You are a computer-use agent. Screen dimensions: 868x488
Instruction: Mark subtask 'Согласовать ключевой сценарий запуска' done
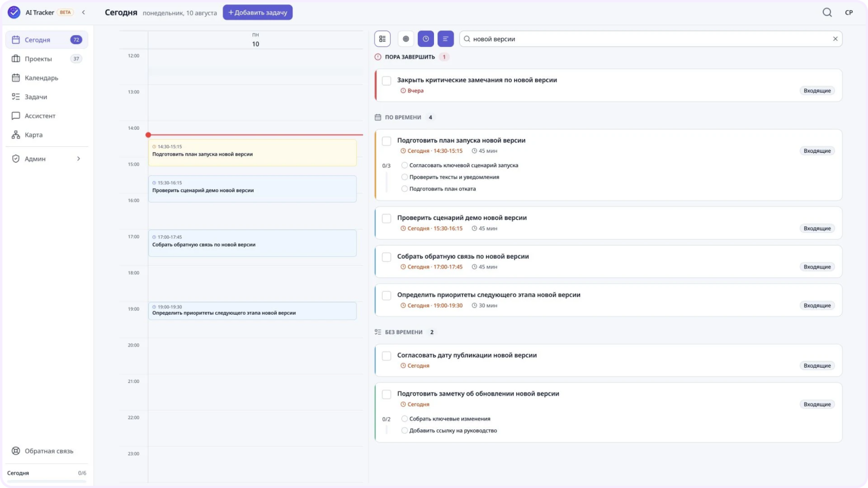tap(404, 165)
